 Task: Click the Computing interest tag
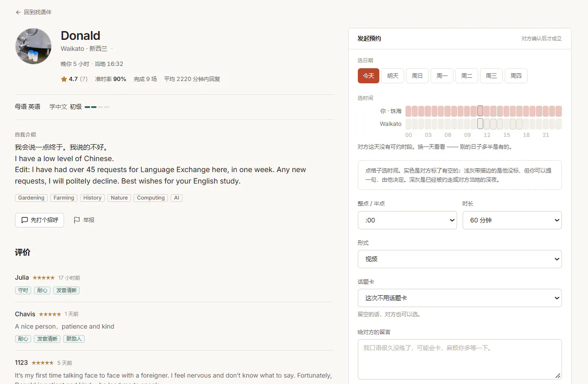click(151, 198)
